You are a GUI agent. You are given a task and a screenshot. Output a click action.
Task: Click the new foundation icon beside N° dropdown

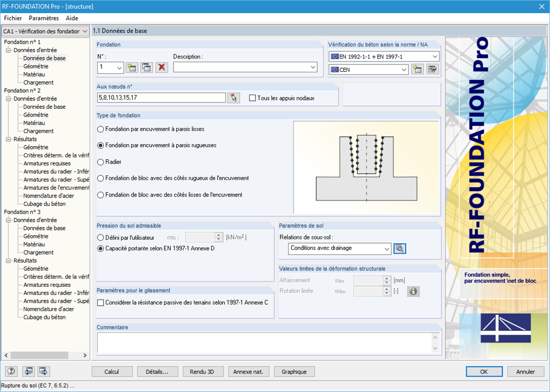click(132, 67)
